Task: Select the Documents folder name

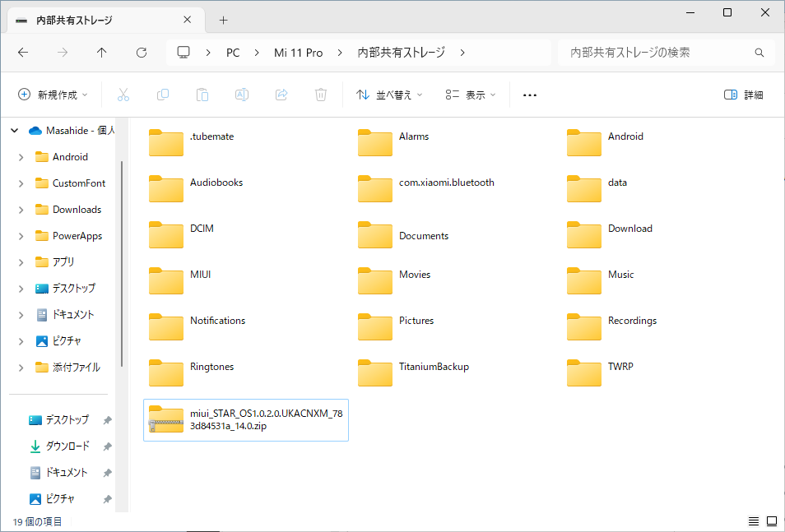Action: pyautogui.click(x=424, y=236)
